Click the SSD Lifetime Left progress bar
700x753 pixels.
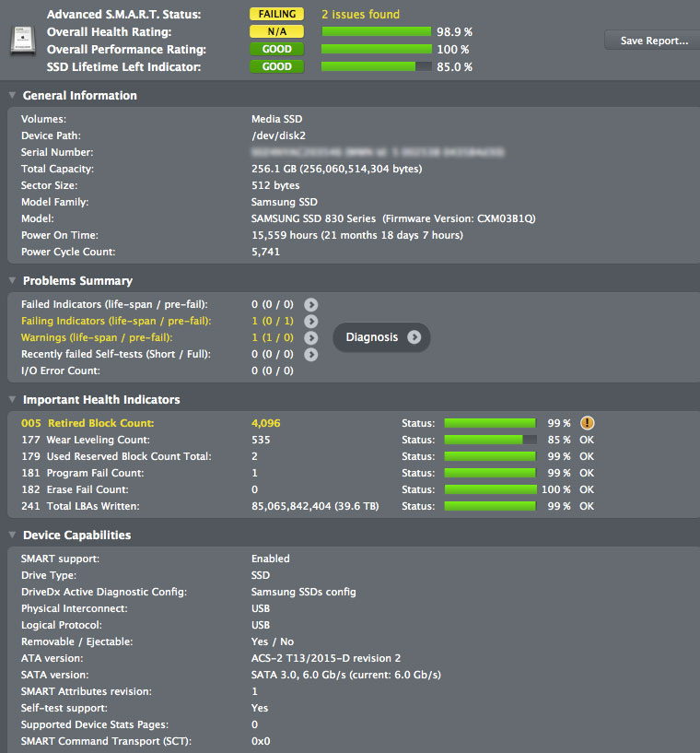377,66
